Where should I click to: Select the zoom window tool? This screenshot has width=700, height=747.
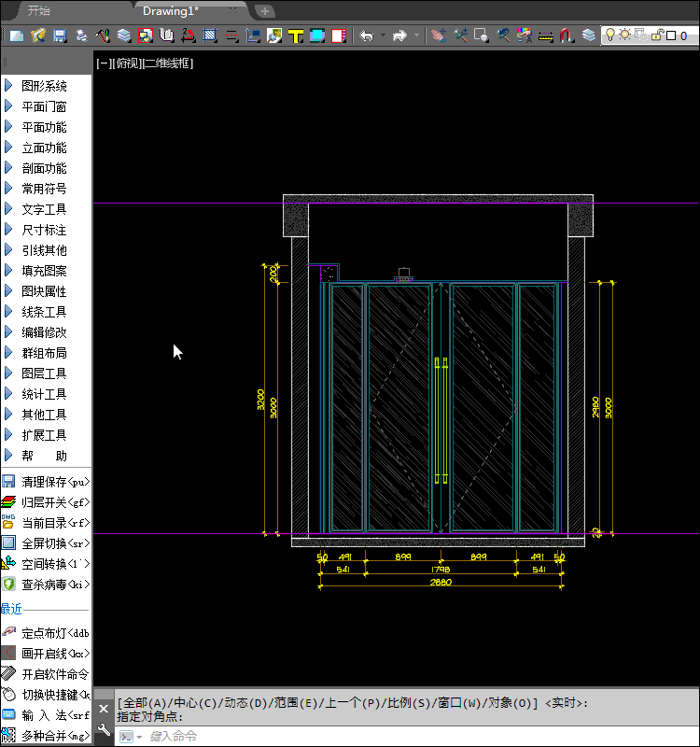pyautogui.click(x=482, y=35)
